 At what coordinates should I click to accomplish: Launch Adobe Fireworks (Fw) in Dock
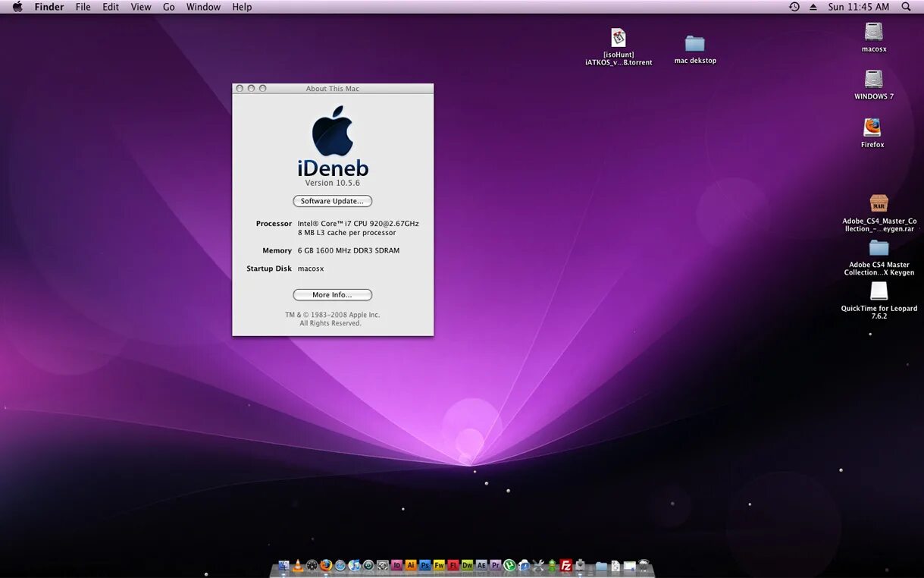tap(439, 566)
